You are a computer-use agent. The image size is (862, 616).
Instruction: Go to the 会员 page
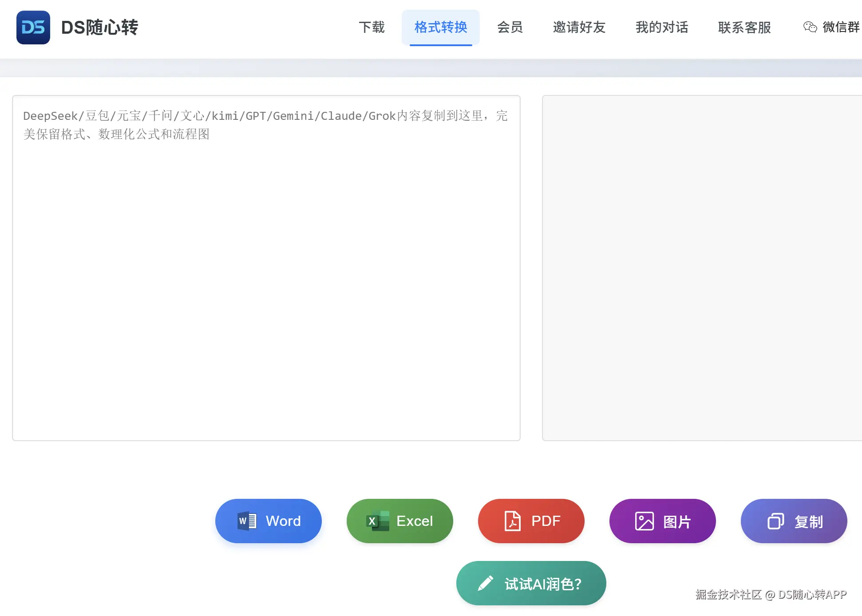510,28
